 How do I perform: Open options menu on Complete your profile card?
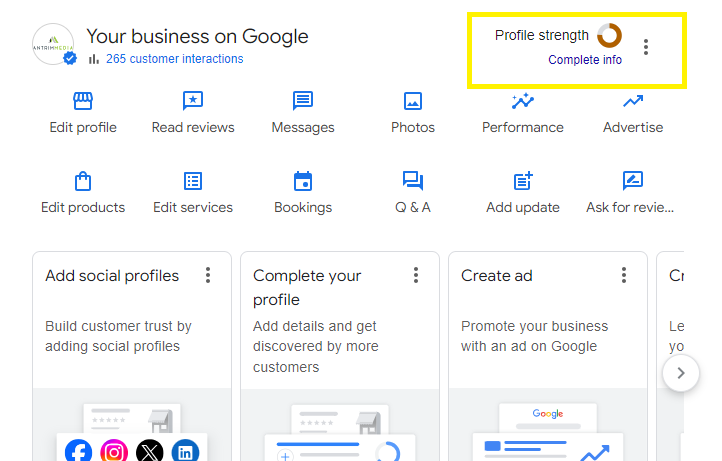416,275
